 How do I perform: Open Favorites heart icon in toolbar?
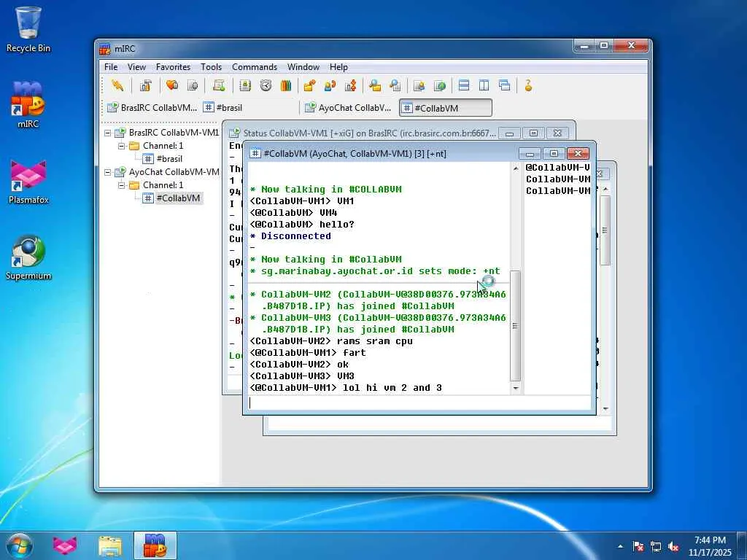pyautogui.click(x=172, y=86)
